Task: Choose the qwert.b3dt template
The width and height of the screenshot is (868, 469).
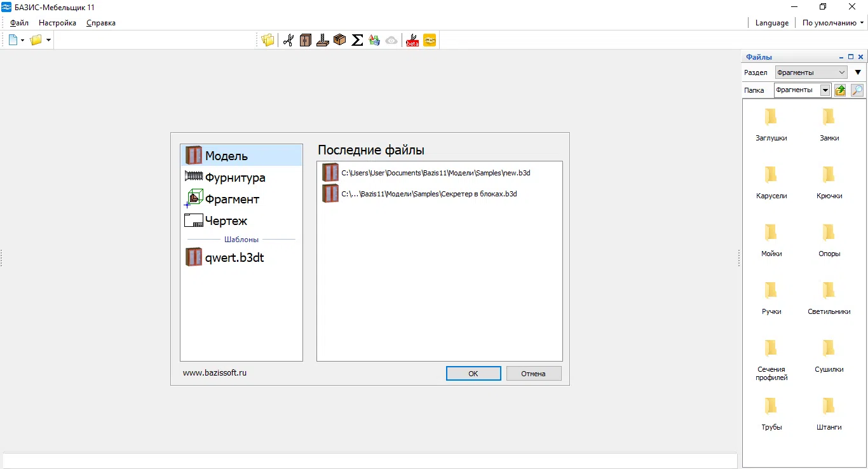Action: 241,257
